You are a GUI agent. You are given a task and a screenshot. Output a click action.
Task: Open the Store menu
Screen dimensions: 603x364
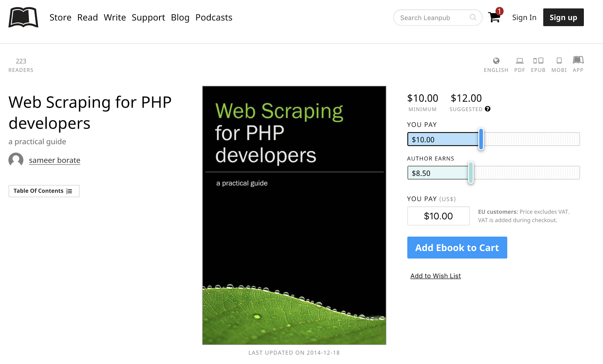tap(60, 17)
